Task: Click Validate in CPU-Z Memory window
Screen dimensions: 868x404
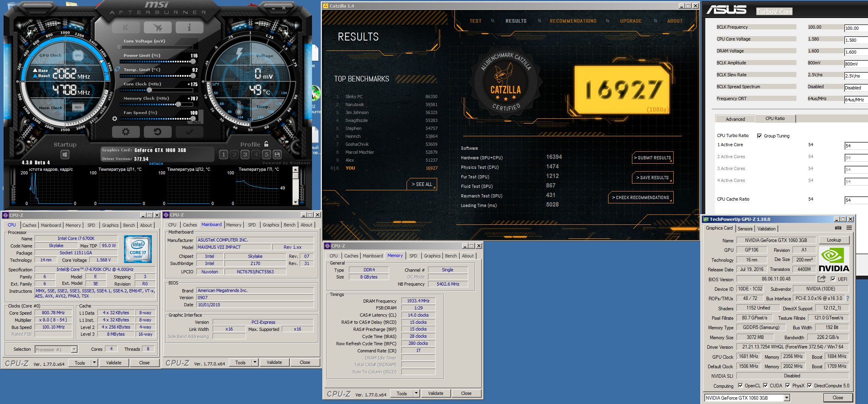Action: [436, 393]
